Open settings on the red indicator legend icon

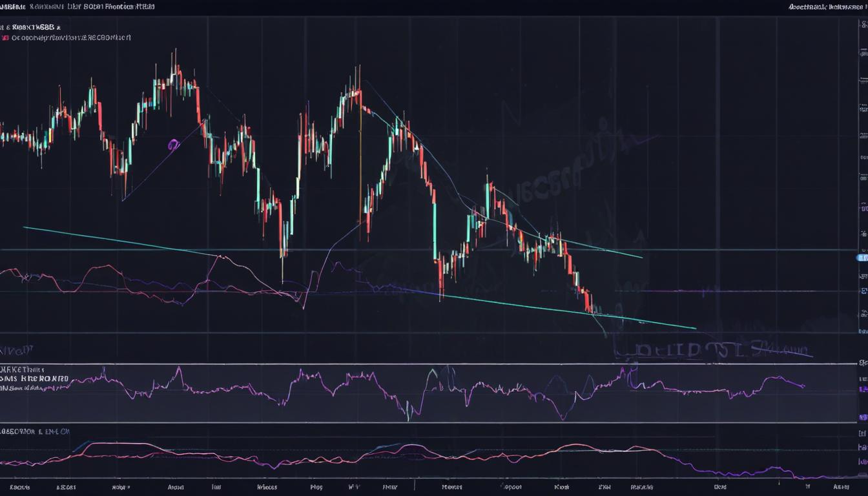[5, 37]
